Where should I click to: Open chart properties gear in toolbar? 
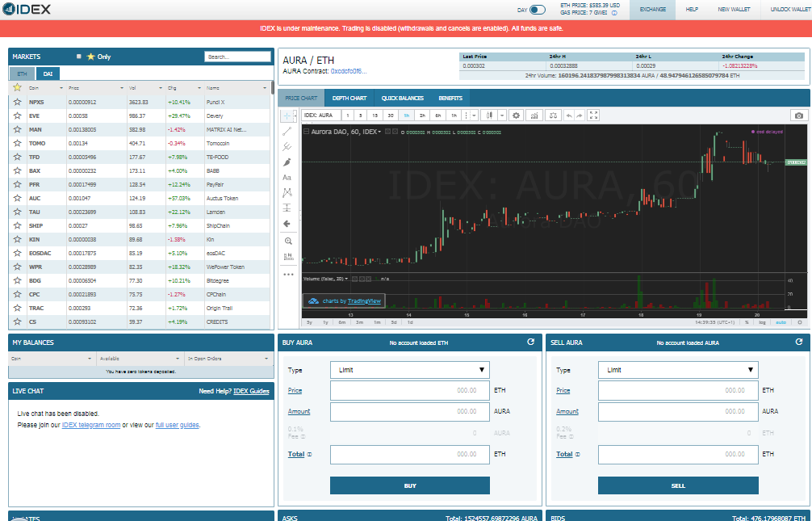click(x=516, y=115)
